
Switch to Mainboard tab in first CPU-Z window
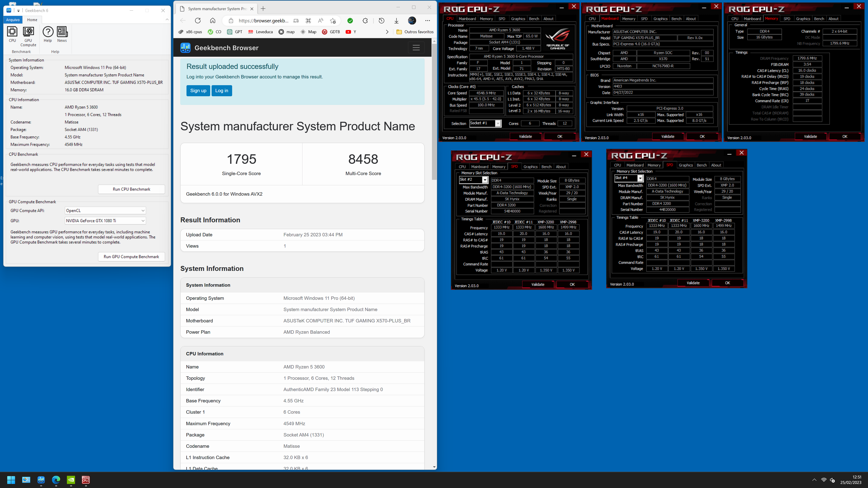coord(467,19)
